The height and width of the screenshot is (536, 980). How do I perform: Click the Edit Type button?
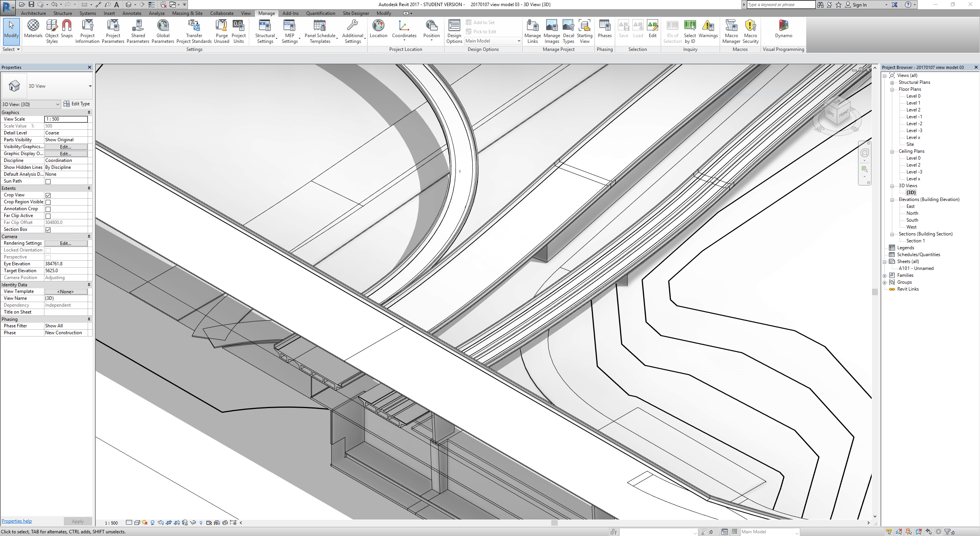[x=77, y=103]
